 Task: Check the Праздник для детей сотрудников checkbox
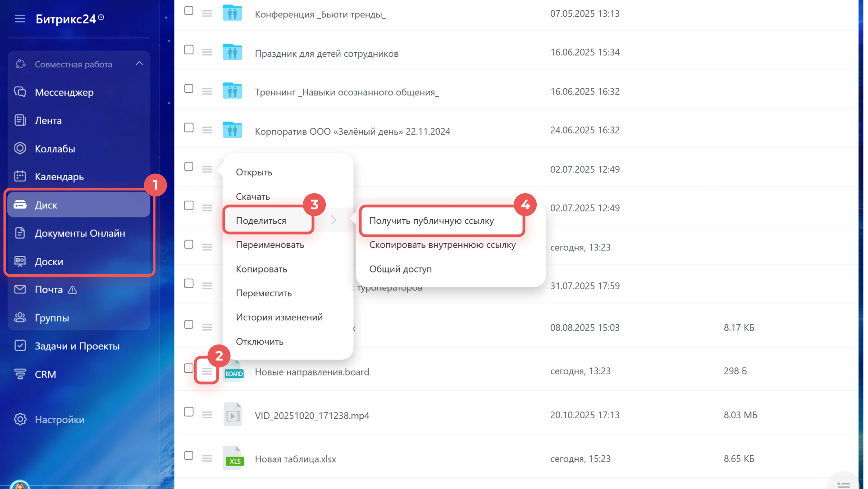click(189, 50)
